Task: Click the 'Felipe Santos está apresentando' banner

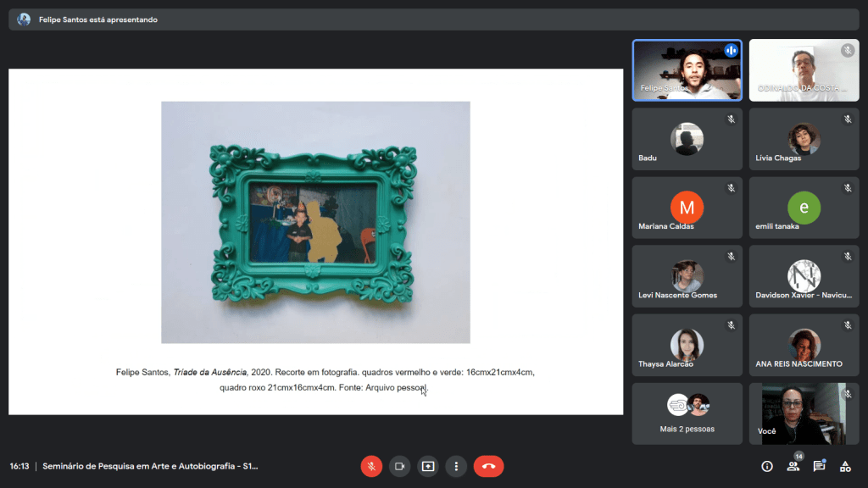Action: coord(97,19)
